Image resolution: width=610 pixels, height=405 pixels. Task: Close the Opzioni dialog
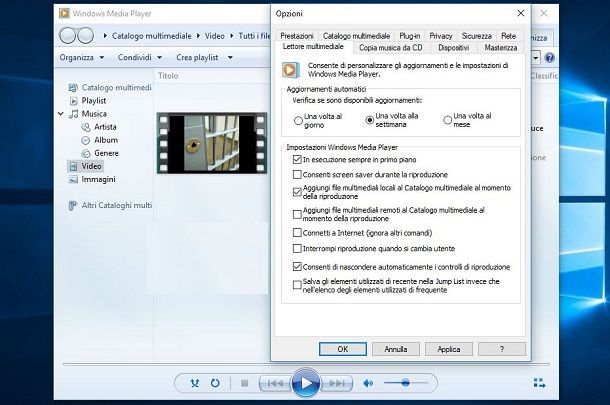click(521, 13)
